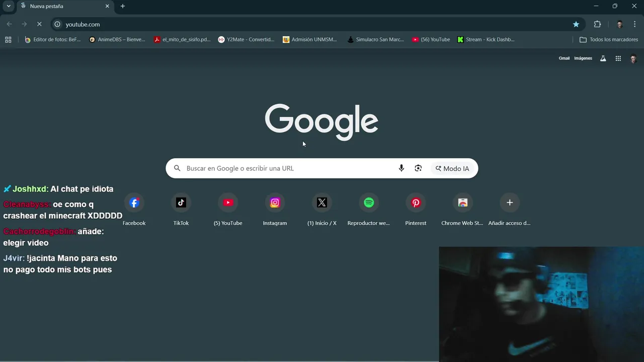
Task: Activate the Modo IA button
Action: click(x=452, y=168)
